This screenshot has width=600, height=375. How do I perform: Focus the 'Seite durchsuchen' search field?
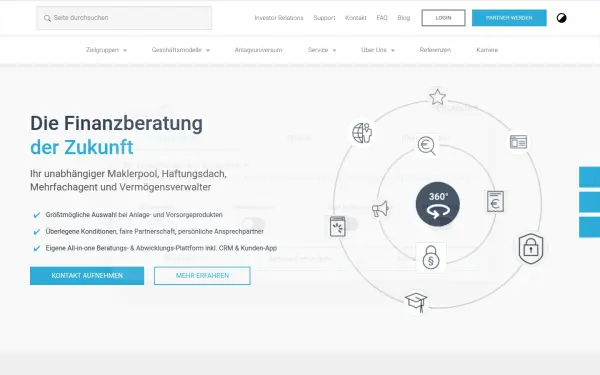click(124, 18)
